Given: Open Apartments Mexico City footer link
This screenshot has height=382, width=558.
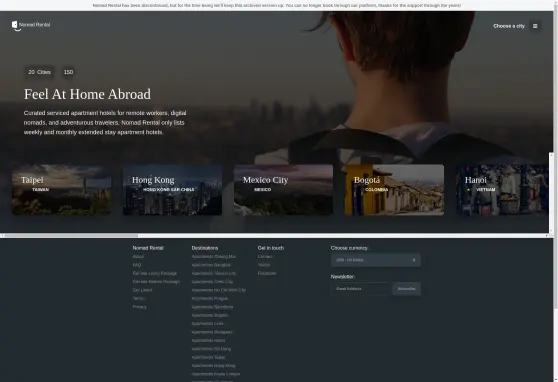Looking at the screenshot, I should pos(214,273).
